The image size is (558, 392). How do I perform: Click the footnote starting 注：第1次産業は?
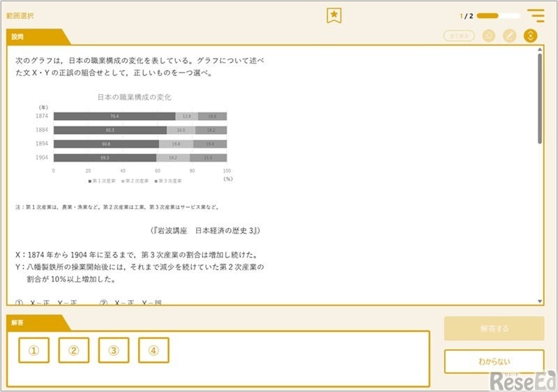click(117, 207)
